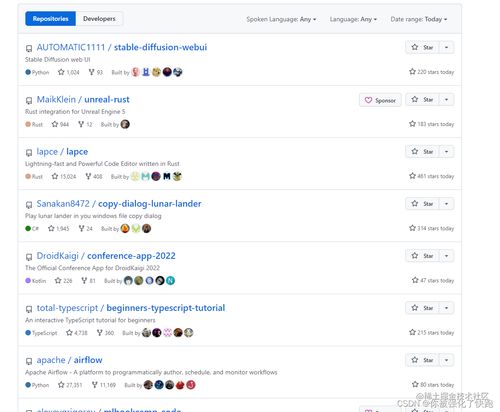
Task: View forks count 360 of beginners-typescript-tutorial
Action: [105, 333]
